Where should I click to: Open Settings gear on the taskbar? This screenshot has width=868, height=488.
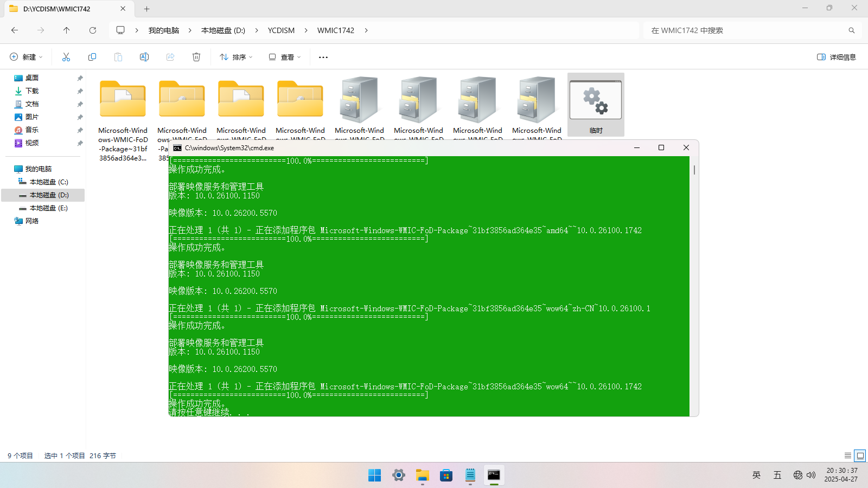(399, 476)
